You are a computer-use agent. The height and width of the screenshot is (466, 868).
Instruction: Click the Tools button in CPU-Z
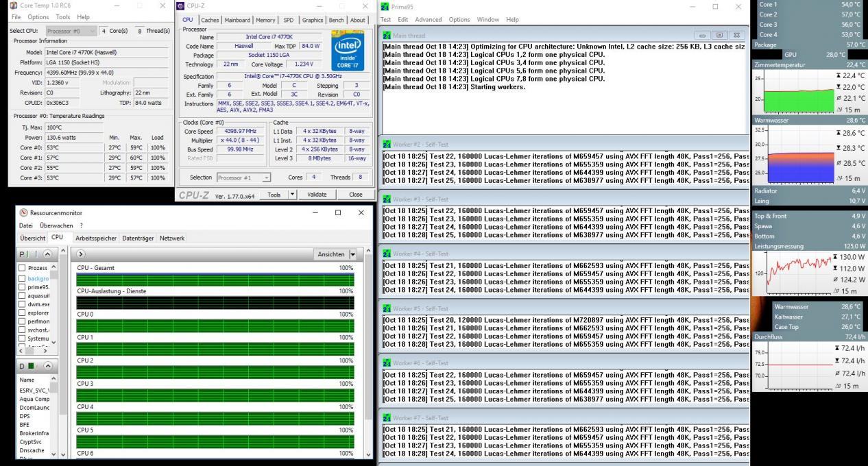tap(274, 195)
